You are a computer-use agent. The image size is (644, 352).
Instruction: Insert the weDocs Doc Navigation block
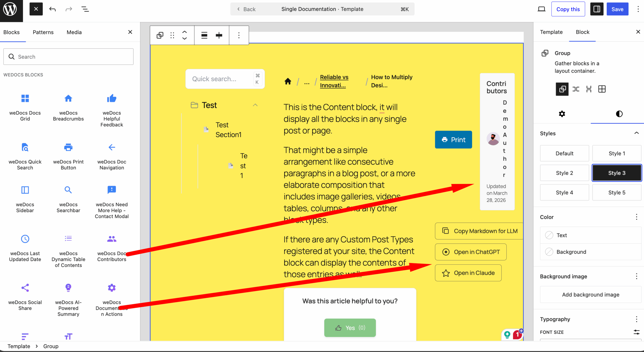(x=112, y=157)
